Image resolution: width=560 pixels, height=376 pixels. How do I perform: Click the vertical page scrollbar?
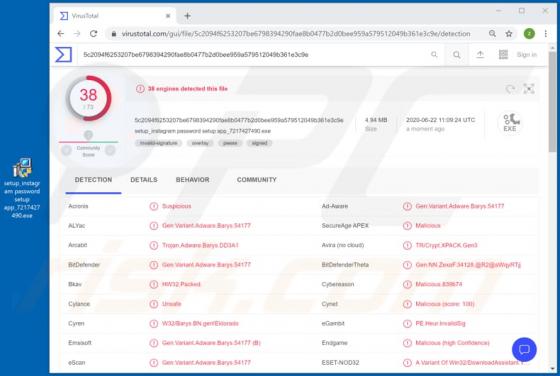click(x=552, y=207)
